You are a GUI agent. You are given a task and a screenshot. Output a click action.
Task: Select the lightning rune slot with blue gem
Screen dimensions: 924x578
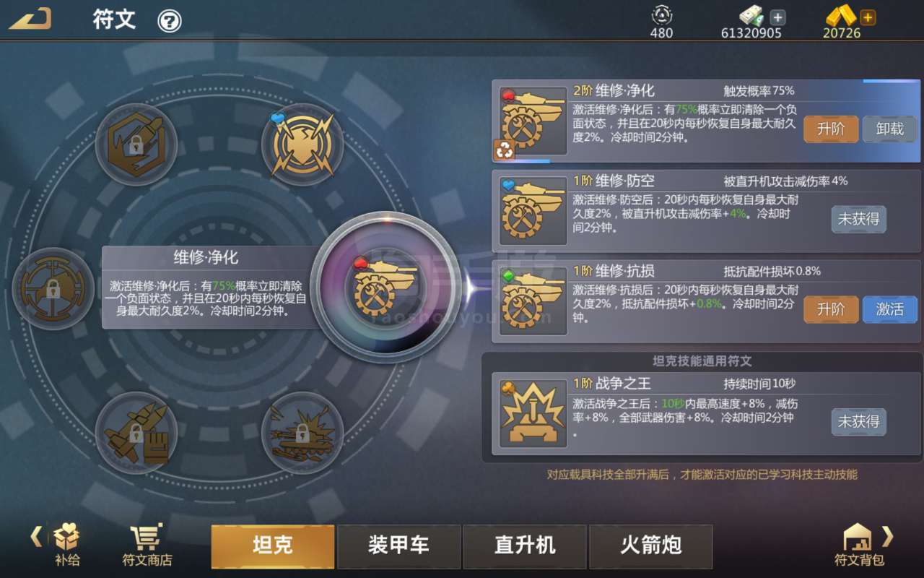[x=302, y=144]
